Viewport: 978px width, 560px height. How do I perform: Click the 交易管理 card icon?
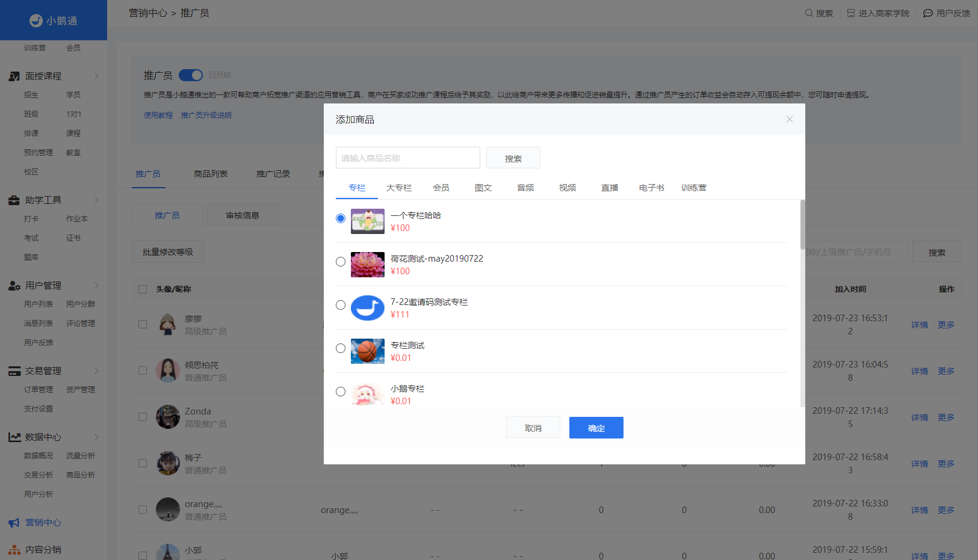14,371
